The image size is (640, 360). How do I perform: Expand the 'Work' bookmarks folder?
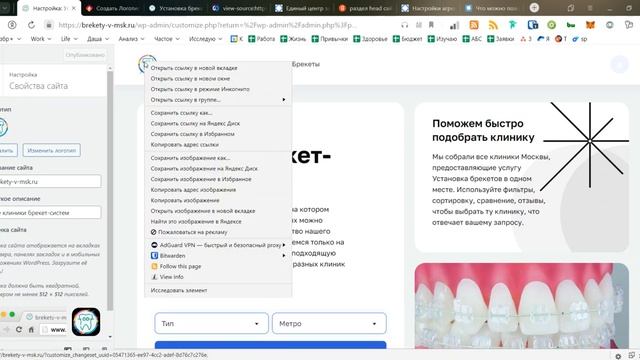tap(41, 39)
